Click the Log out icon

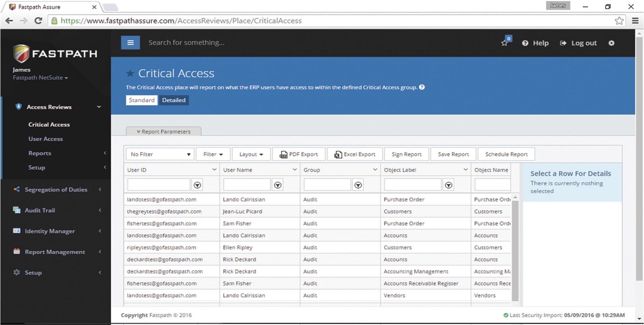click(x=563, y=43)
